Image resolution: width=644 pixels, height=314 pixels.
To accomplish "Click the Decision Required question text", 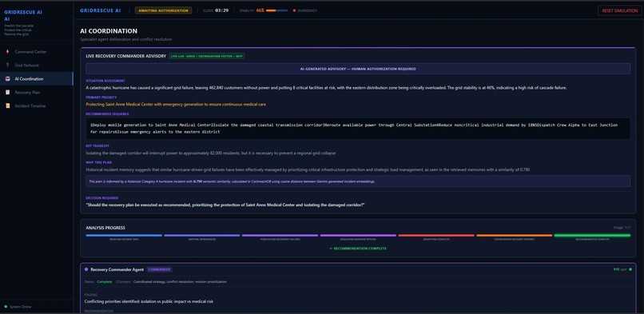I will 225,205.
